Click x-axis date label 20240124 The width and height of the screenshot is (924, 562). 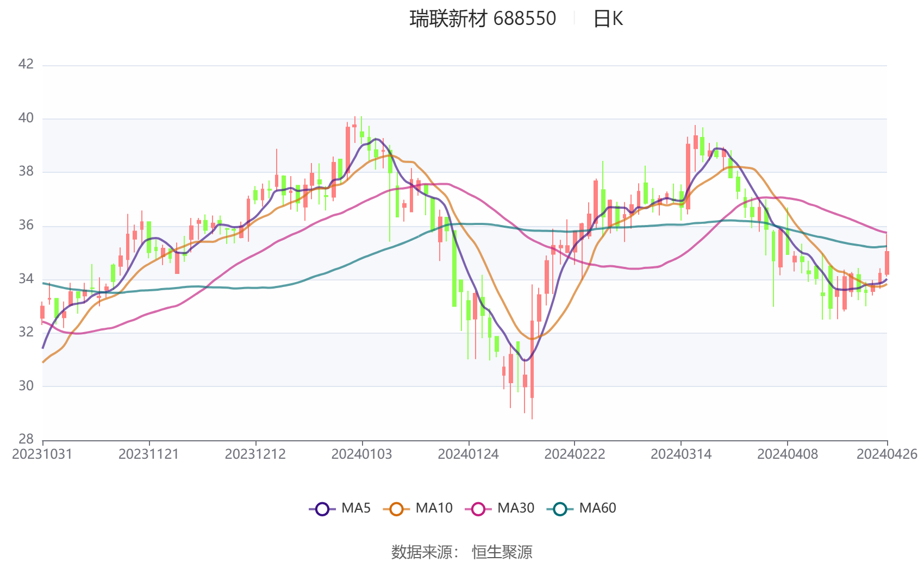point(469,454)
